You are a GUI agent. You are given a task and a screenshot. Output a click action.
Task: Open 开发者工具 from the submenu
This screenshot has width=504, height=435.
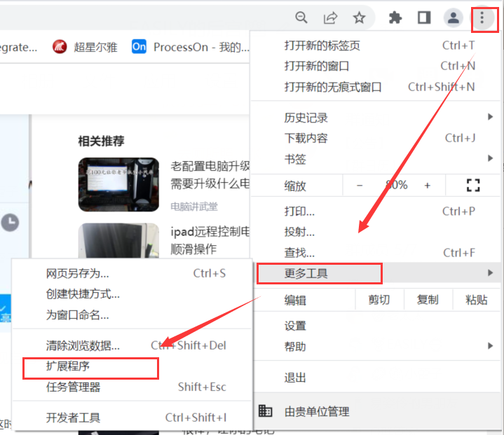tap(132, 417)
